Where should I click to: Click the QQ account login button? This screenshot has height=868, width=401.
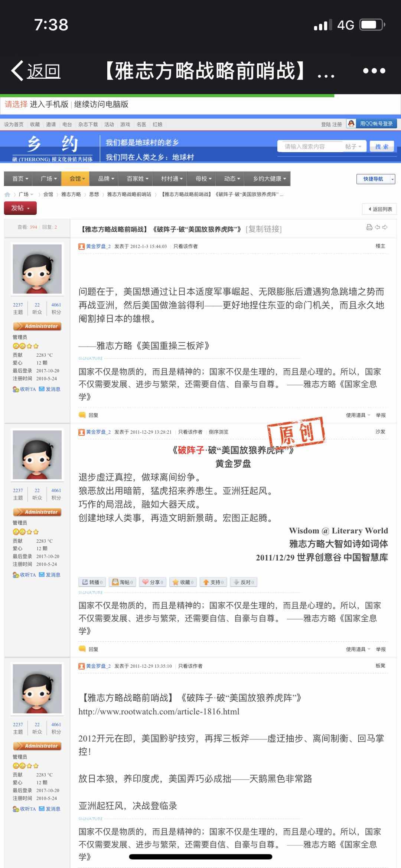pyautogui.click(x=371, y=124)
